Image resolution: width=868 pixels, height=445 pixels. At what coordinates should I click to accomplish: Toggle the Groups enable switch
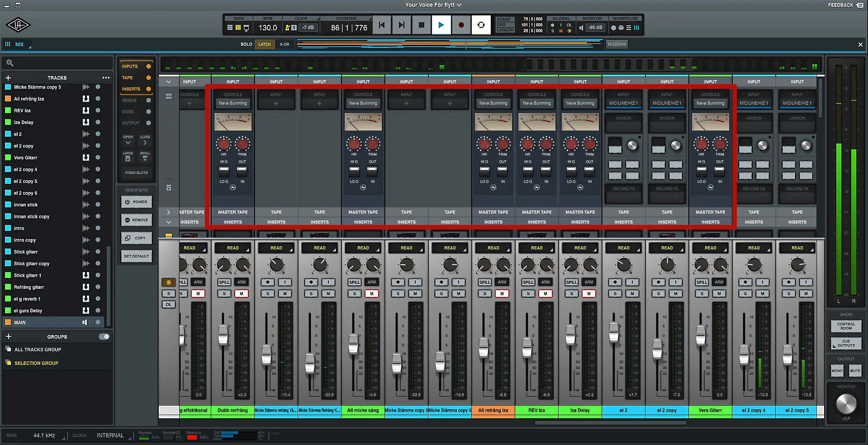(x=104, y=337)
